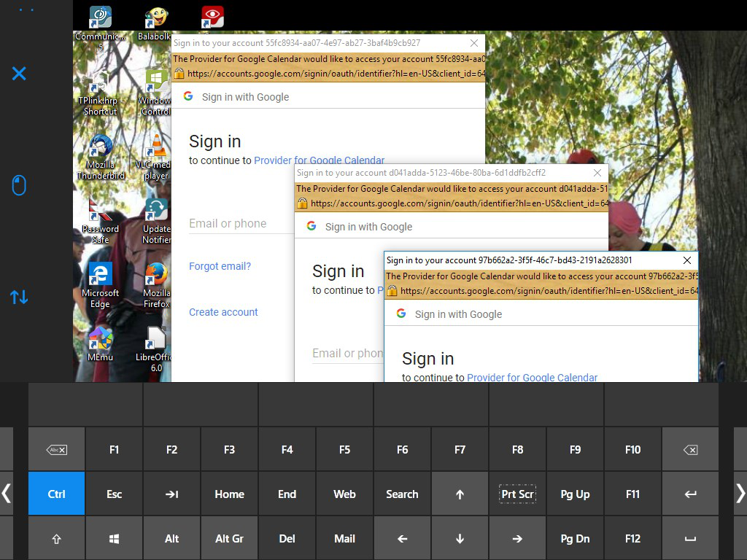Toggle the highlighted Ctrl modifier key
747x560 pixels.
pyautogui.click(x=57, y=494)
